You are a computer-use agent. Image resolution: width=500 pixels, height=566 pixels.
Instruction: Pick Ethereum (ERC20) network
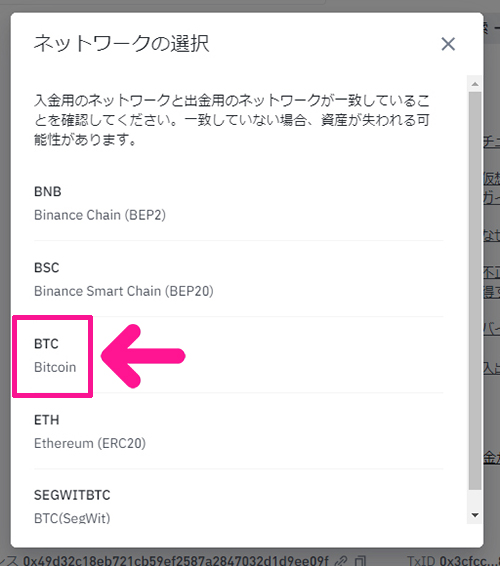[x=90, y=443]
